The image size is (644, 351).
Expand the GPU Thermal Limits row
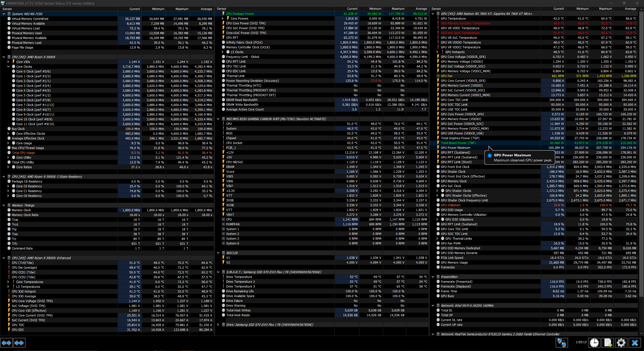click(x=437, y=238)
